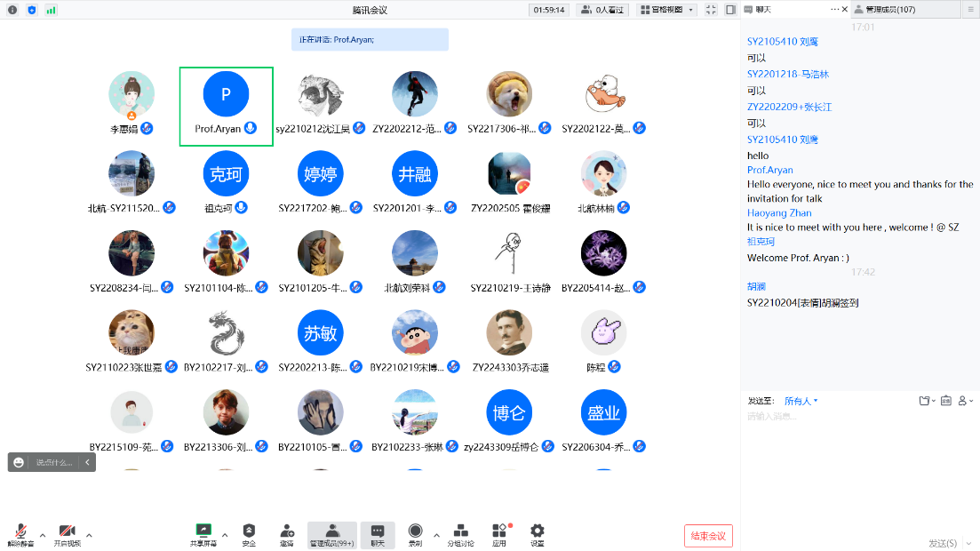Start recording with the 录制 icon

(x=415, y=531)
